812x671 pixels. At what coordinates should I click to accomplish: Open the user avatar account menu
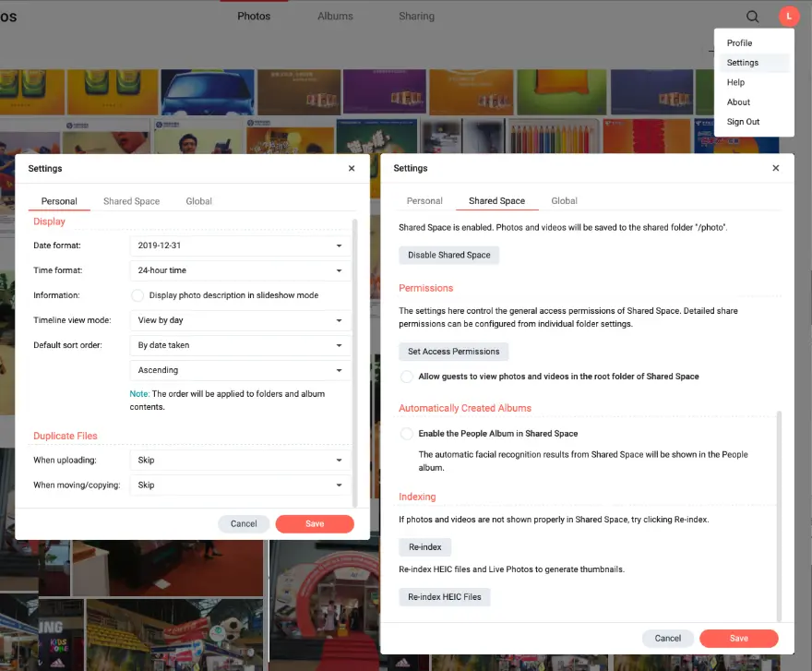pos(788,17)
